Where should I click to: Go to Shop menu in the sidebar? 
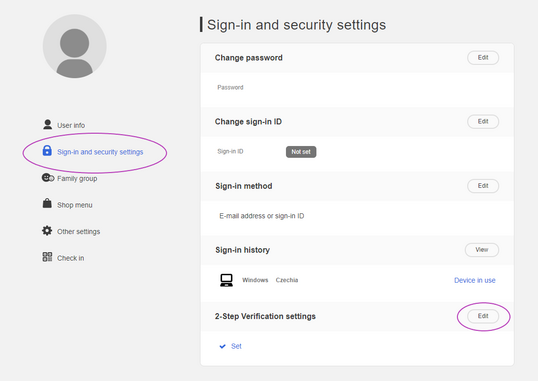coord(74,205)
